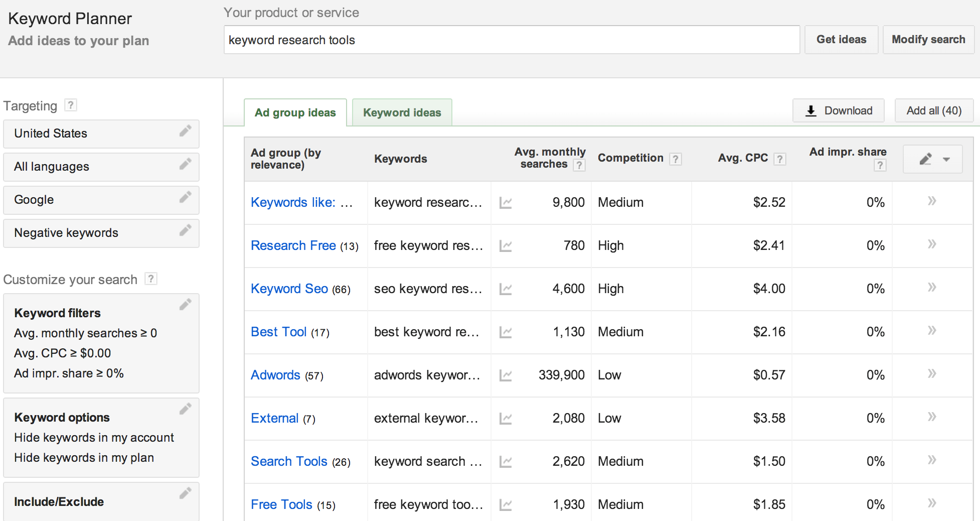Edit the All languages targeting pencil
The image size is (980, 521).
coord(186,164)
